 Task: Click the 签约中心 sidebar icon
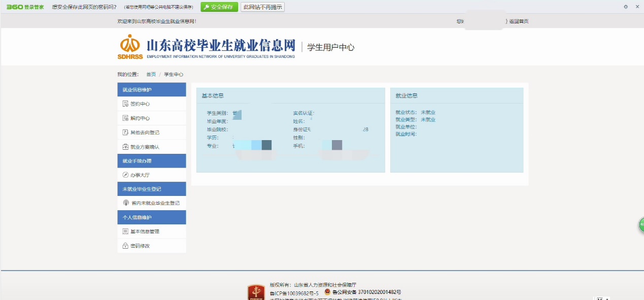pyautogui.click(x=125, y=104)
